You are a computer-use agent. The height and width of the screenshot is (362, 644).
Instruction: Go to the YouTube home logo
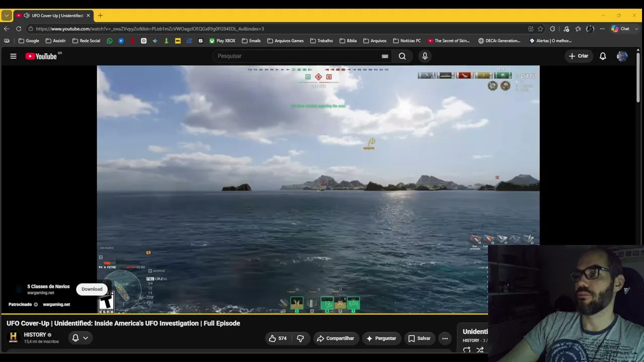pos(41,56)
